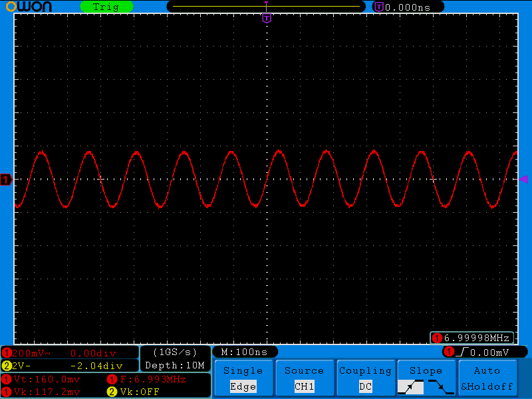Image resolution: width=532 pixels, height=399 pixels.
Task: Open the Source CH1 menu
Action: (x=304, y=378)
